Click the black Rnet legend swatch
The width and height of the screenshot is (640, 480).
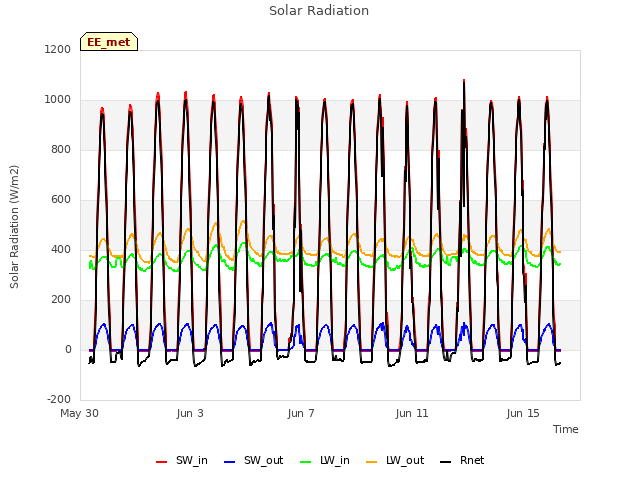click(446, 462)
